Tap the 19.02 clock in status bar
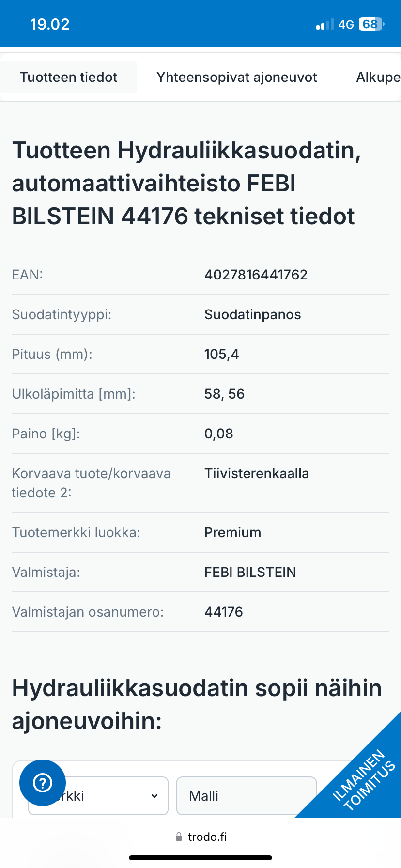This screenshot has height=868, width=401. pyautogui.click(x=50, y=24)
